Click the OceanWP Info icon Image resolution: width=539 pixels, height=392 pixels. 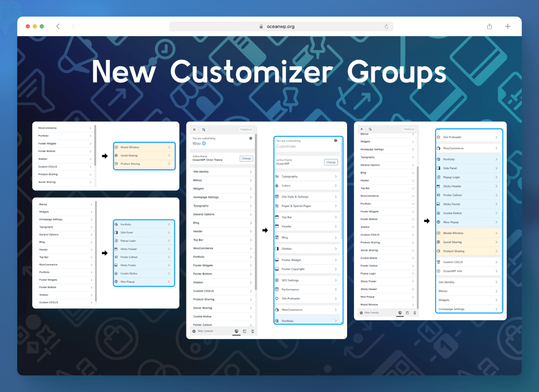pyautogui.click(x=439, y=271)
